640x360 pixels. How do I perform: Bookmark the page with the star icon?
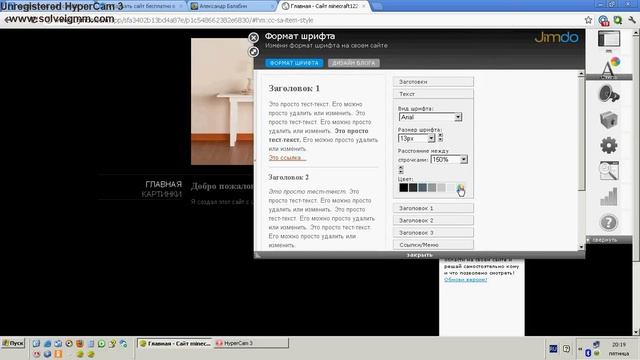(x=588, y=20)
